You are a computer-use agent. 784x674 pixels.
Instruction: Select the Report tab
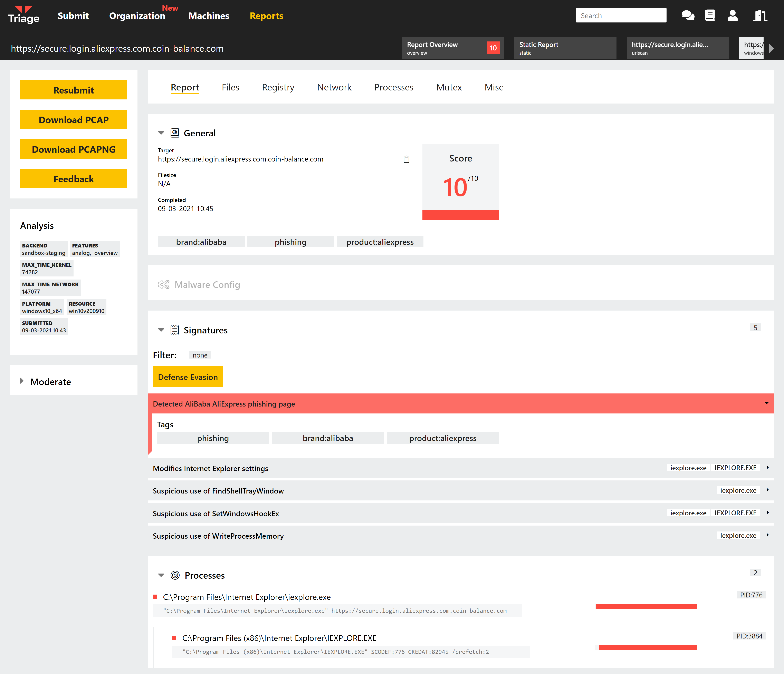185,87
